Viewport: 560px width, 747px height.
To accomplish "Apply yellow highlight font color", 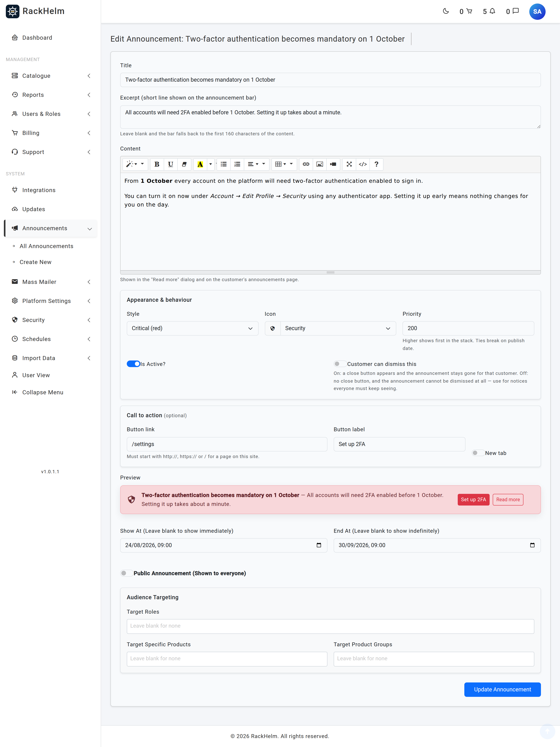I will pyautogui.click(x=200, y=164).
